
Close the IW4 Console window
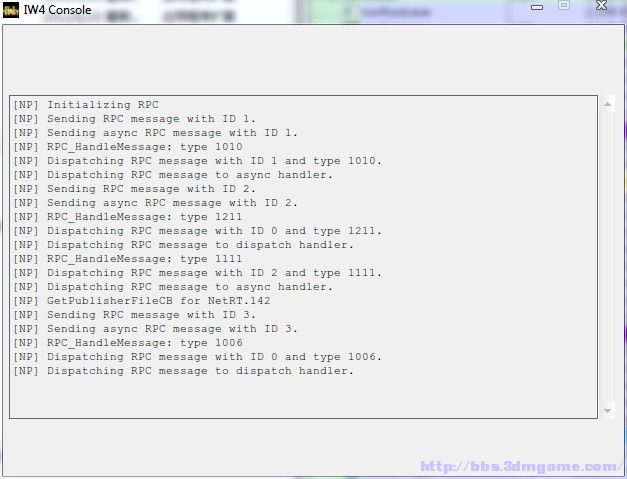coord(603,6)
